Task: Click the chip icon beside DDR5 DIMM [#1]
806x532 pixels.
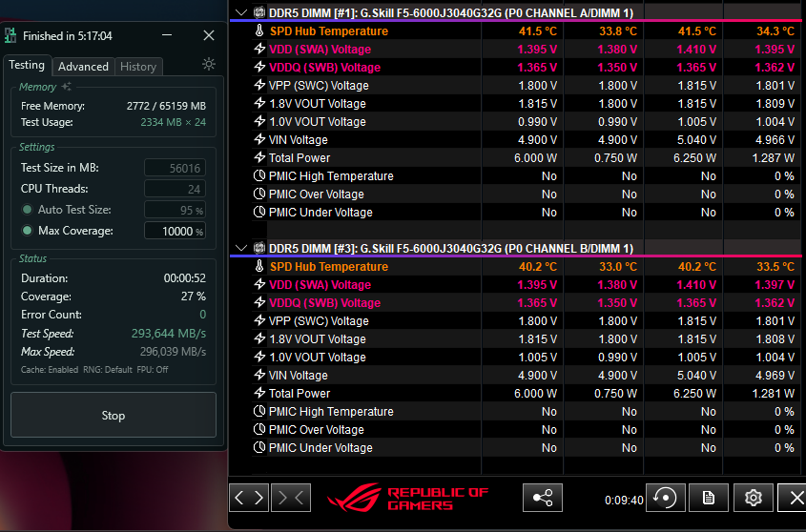Action: click(259, 12)
